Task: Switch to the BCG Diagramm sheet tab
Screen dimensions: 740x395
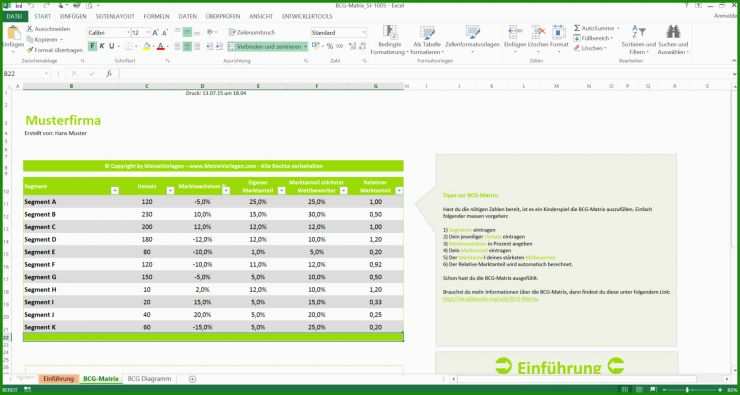Action: 149,379
